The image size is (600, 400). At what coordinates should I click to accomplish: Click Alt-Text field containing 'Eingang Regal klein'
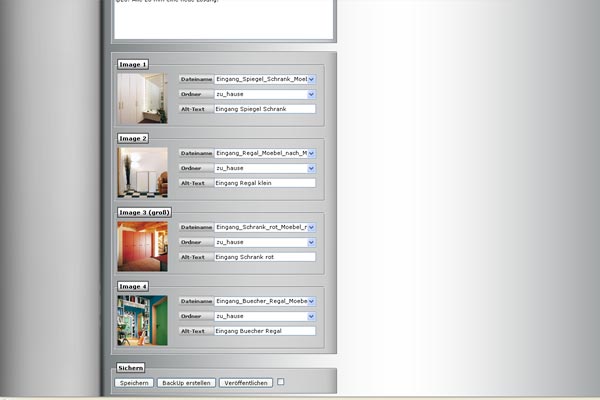pyautogui.click(x=264, y=183)
